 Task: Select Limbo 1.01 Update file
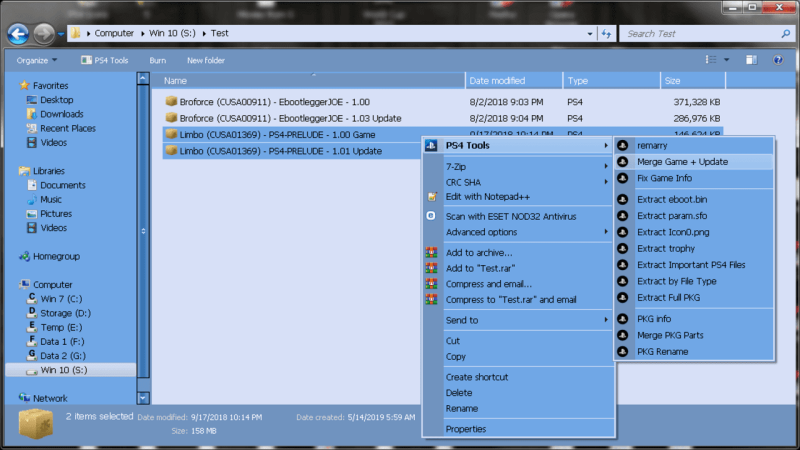tap(292, 151)
